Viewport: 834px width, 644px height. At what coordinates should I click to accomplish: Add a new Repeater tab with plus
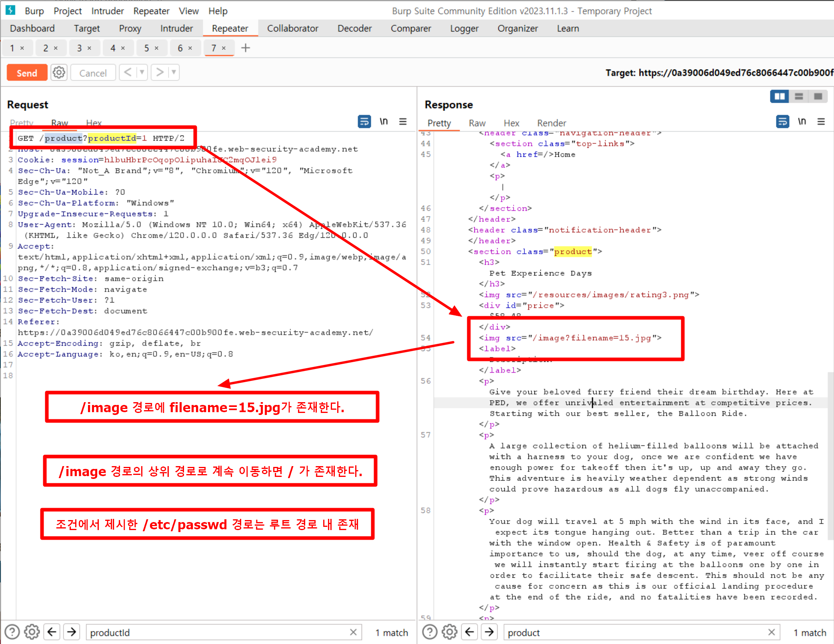(x=245, y=48)
